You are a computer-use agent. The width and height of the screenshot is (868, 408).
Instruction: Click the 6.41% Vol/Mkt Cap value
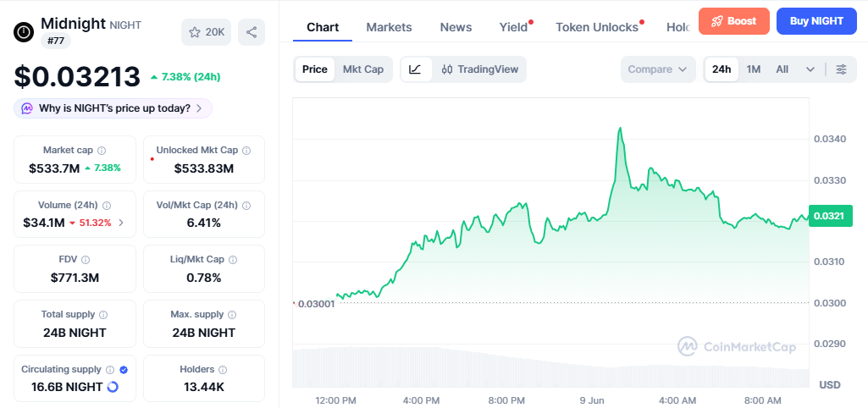[204, 223]
